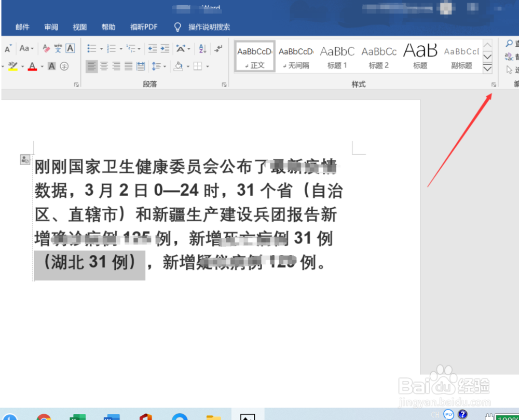The width and height of the screenshot is (519, 420).
Task: Toggle Justify paragraph alignment
Action: coord(128,66)
